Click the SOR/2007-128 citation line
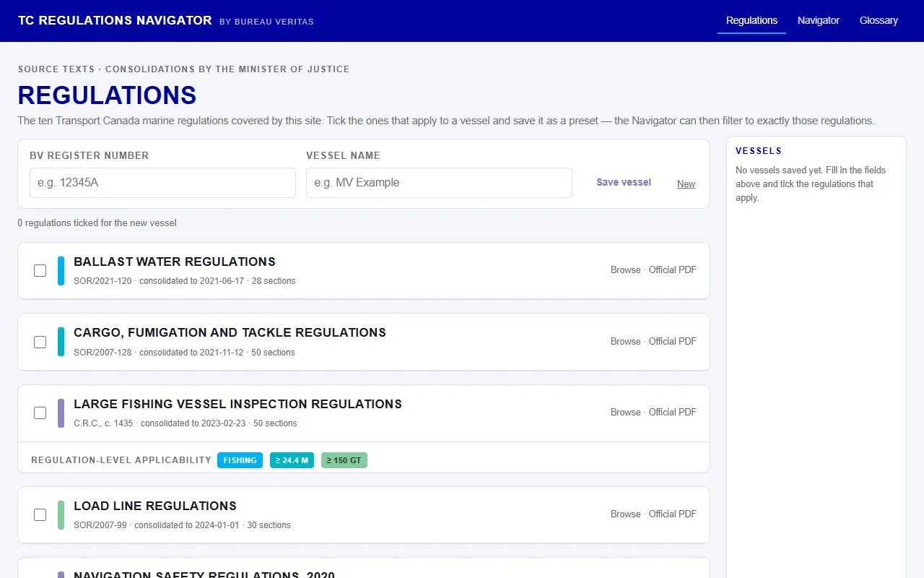 (184, 353)
